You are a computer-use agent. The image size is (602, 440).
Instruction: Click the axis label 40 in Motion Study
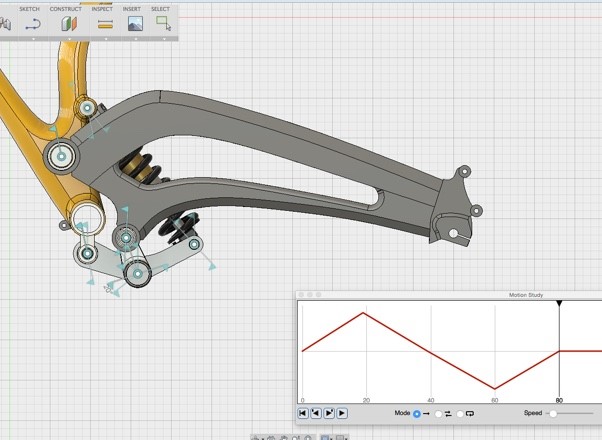pos(431,400)
